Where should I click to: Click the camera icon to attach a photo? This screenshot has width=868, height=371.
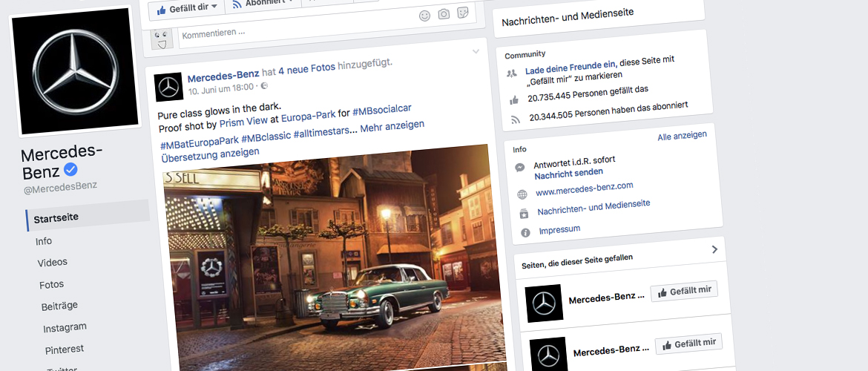coord(444,14)
